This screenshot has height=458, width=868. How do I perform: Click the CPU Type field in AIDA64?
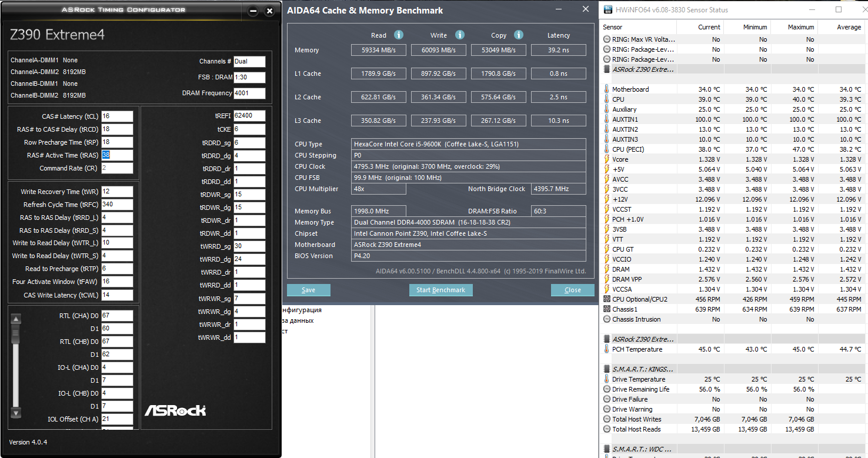pos(469,144)
